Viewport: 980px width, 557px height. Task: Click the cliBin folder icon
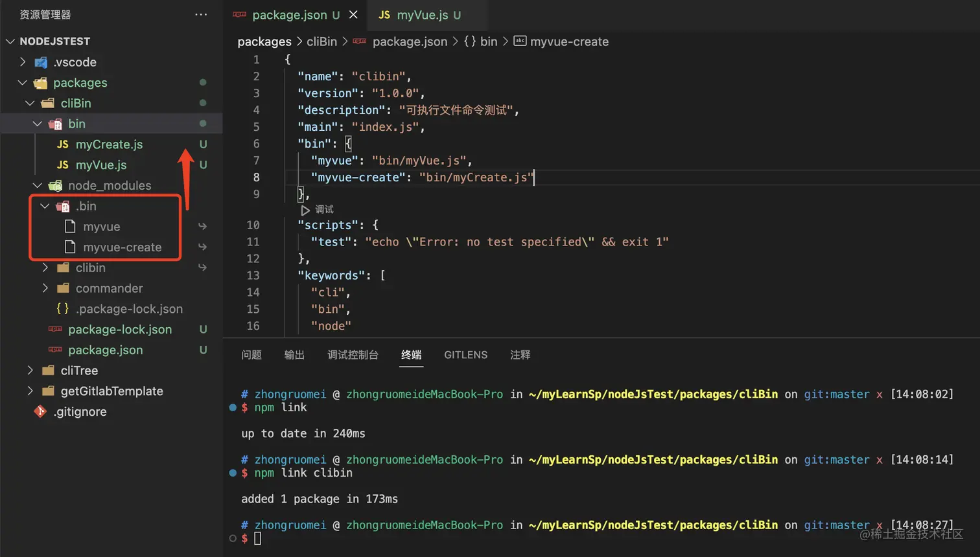click(48, 103)
